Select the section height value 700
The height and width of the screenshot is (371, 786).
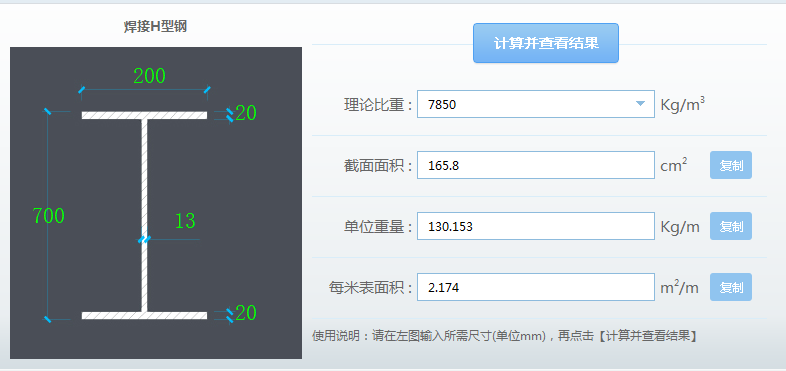(49, 216)
